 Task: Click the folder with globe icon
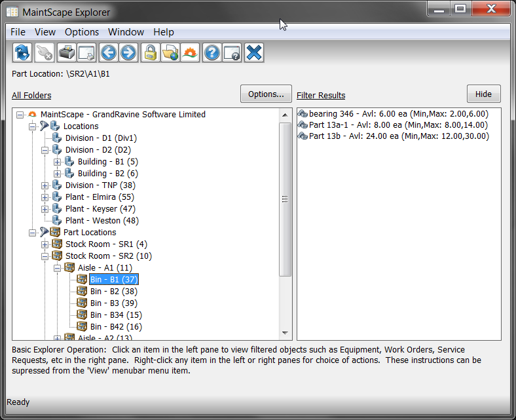170,52
